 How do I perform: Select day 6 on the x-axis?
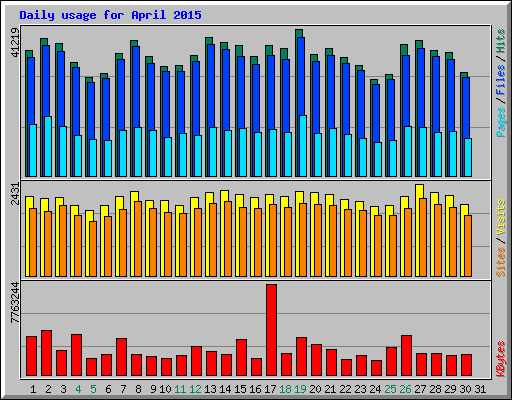tap(108, 389)
